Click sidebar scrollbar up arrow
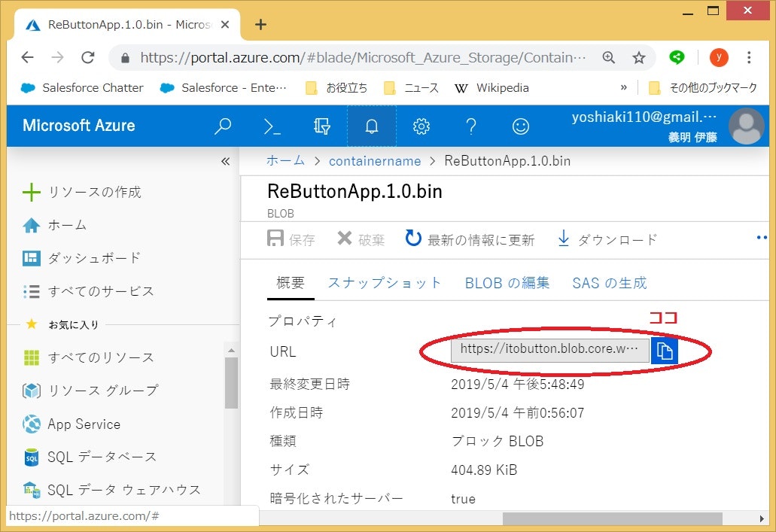 pyautogui.click(x=231, y=351)
